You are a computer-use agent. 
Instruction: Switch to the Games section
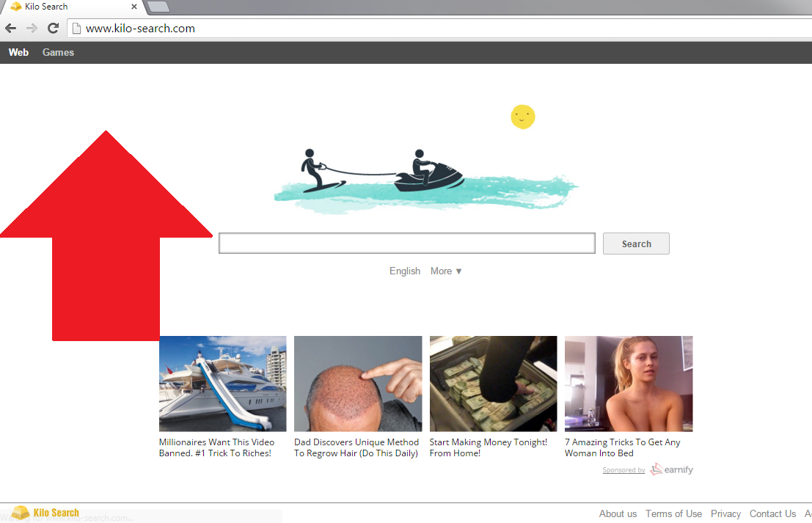pos(58,52)
